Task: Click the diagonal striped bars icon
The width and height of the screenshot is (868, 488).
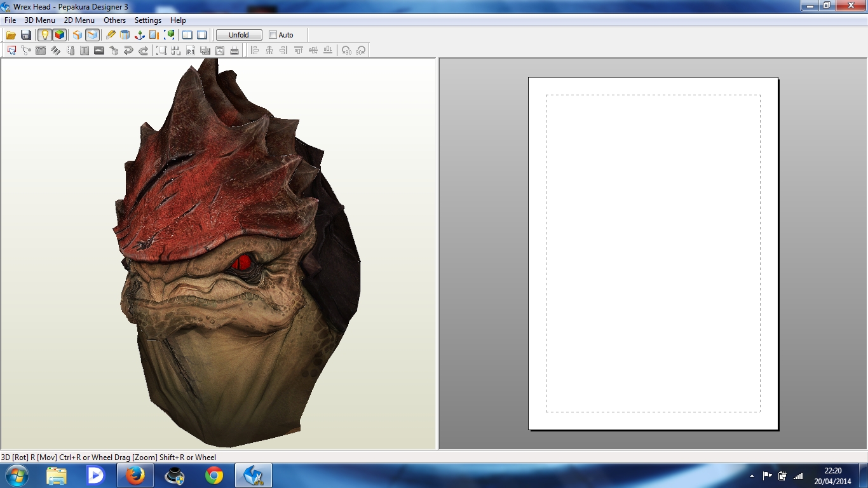Action: tap(55, 50)
